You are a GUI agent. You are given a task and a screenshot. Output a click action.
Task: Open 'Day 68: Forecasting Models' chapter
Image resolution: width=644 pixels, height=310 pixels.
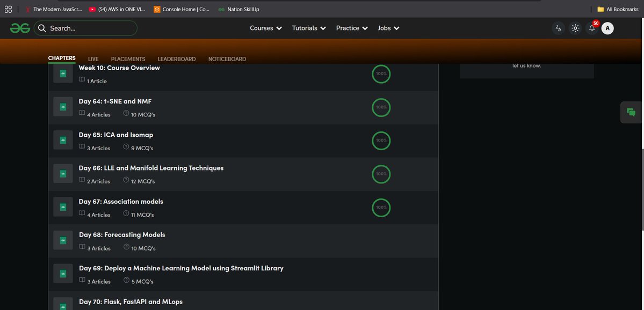click(x=122, y=235)
